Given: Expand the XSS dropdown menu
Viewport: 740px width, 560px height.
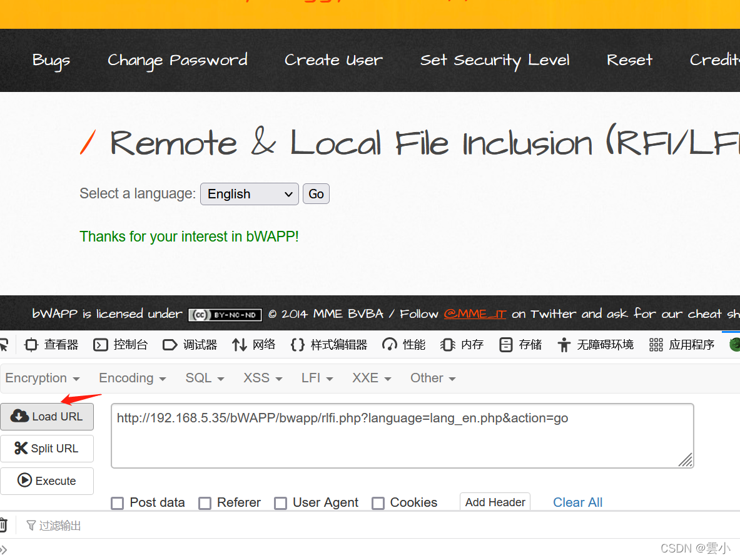Looking at the screenshot, I should point(263,378).
